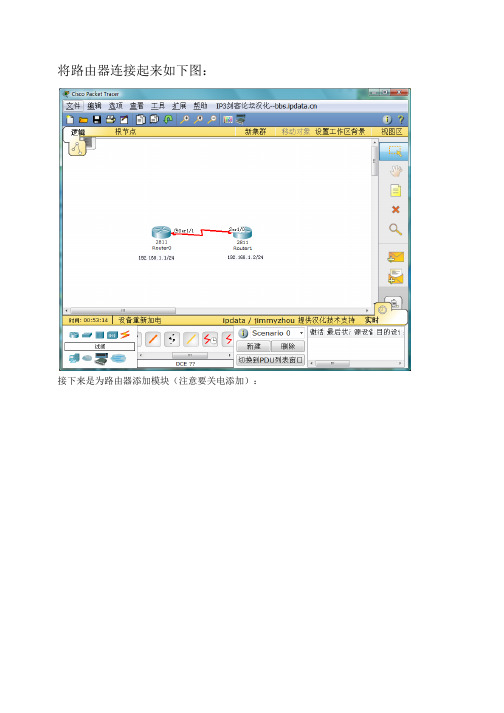504x713 pixels.
Task: Add a simple PDU envelope
Action: tap(395, 257)
